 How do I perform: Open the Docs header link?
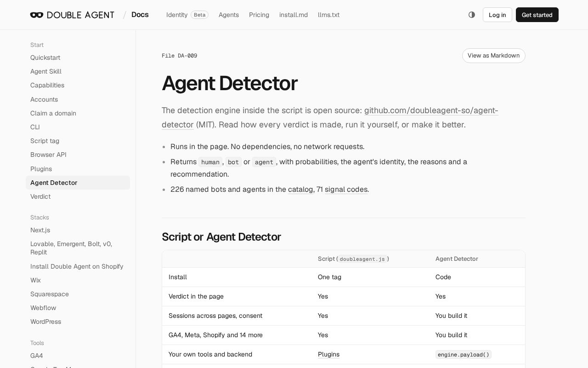point(140,15)
